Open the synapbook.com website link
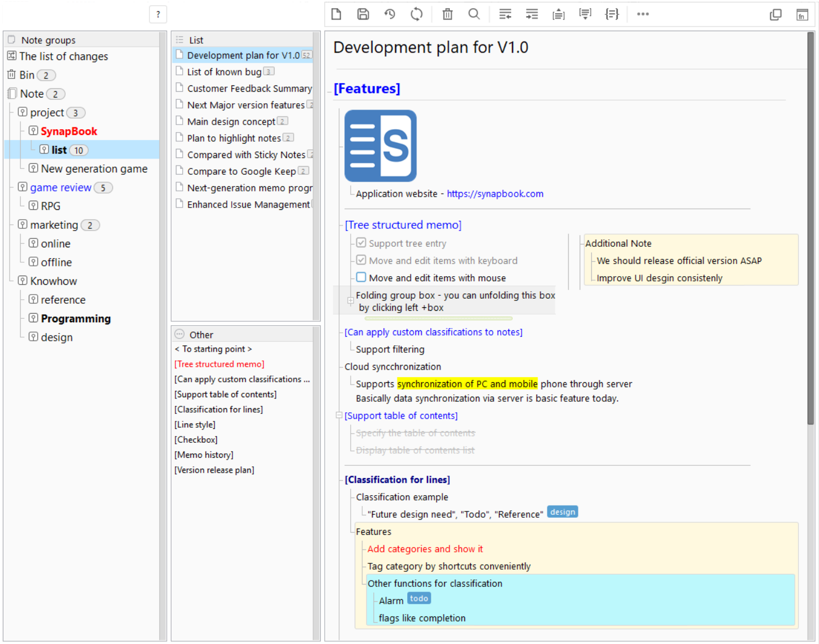 point(495,194)
